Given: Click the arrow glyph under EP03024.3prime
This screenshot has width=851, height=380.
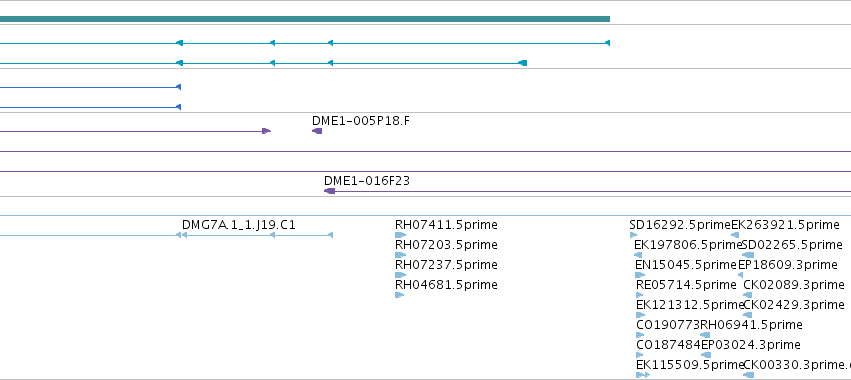Looking at the screenshot, I should tap(706, 355).
